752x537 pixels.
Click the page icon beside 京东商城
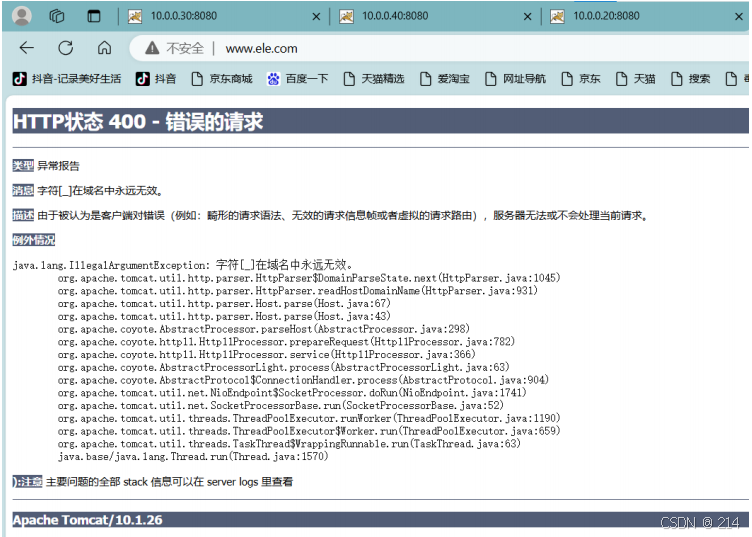click(x=197, y=79)
